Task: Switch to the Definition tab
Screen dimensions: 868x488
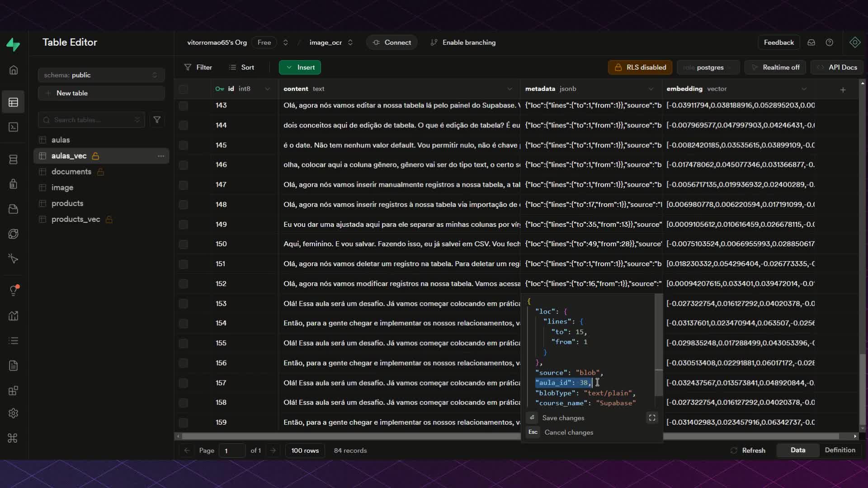Action: coord(840,450)
